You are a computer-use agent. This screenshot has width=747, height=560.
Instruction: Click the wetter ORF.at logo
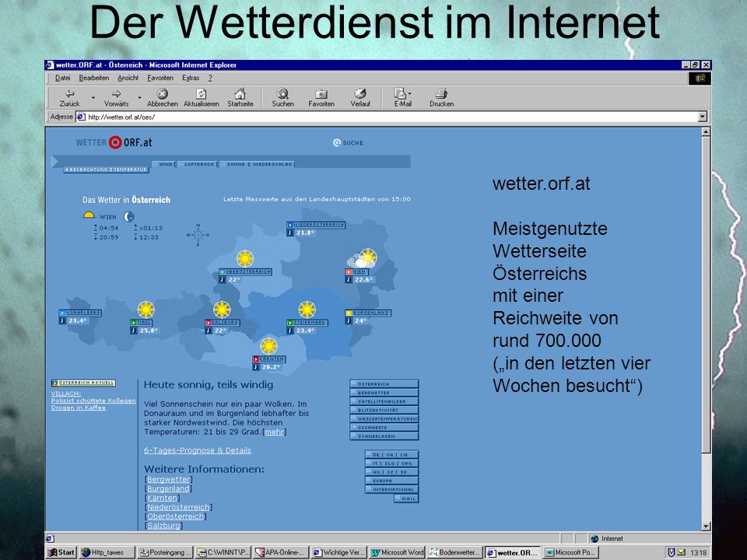click(x=114, y=142)
